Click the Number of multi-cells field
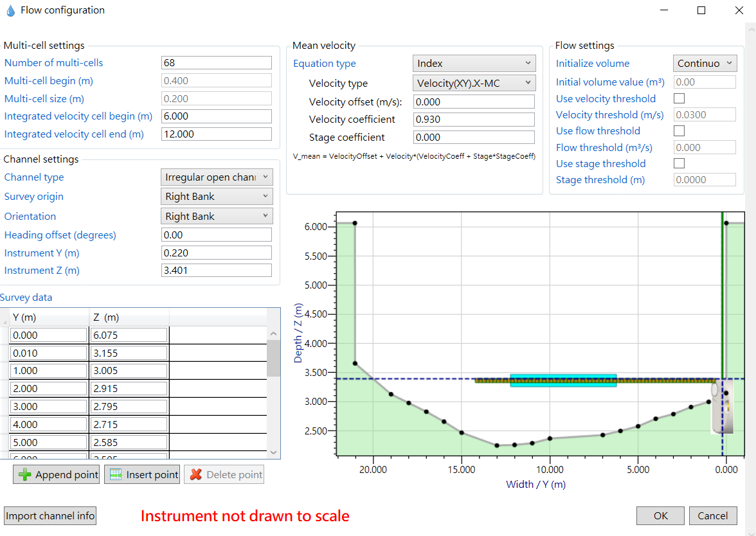The height and width of the screenshot is (536, 756). coord(217,63)
